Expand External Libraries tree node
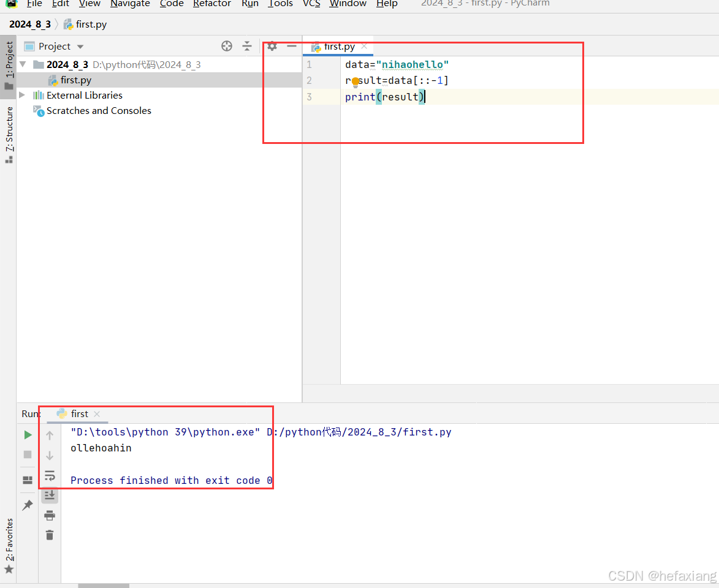Image resolution: width=719 pixels, height=588 pixels. tap(23, 95)
